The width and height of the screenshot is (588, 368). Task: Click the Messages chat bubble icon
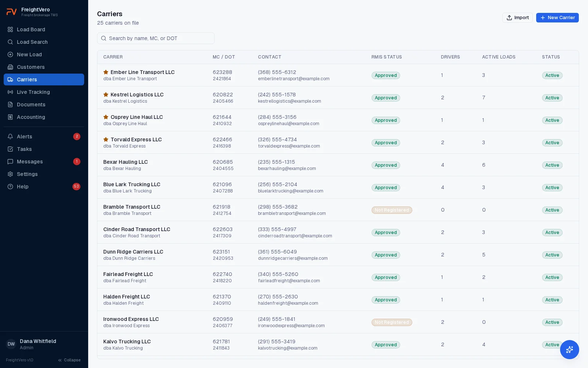pyautogui.click(x=10, y=162)
